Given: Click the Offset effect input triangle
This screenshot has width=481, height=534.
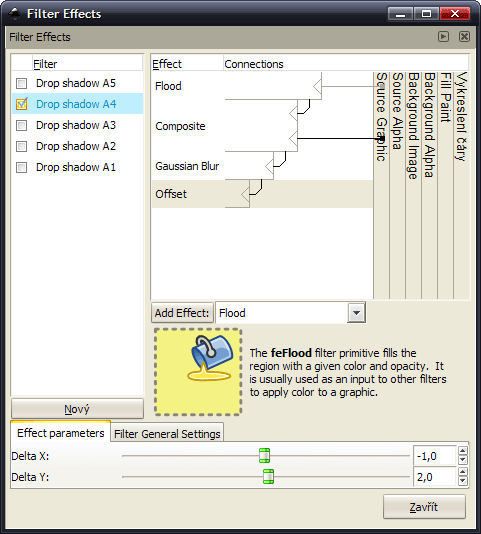Looking at the screenshot, I should pos(245,194).
